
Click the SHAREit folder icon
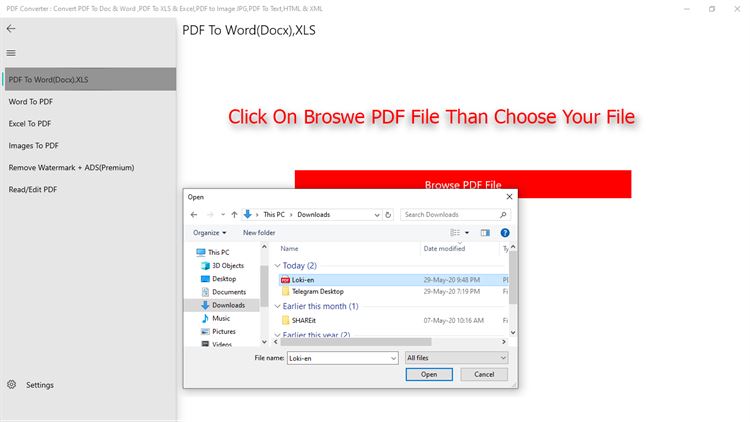point(286,320)
